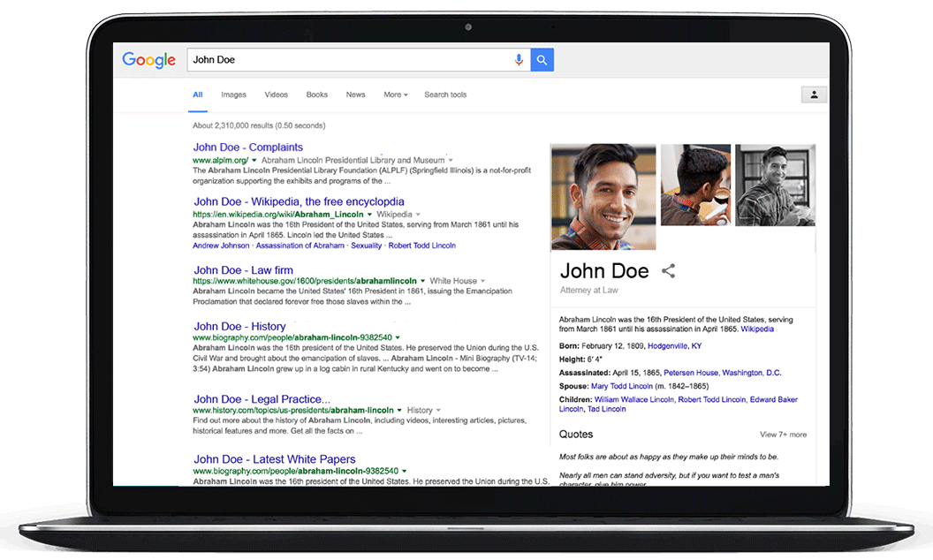
Task: Click the www.history.com topics URL
Action: point(292,410)
